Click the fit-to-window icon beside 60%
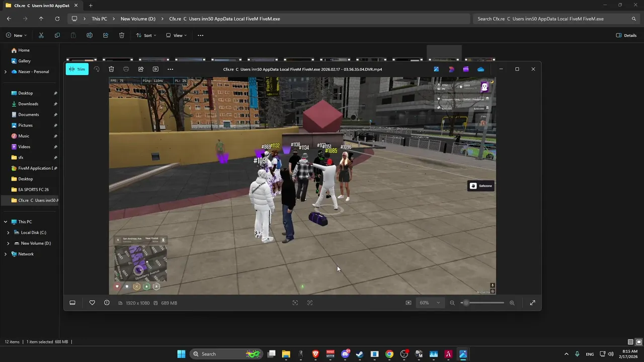 tap(408, 303)
